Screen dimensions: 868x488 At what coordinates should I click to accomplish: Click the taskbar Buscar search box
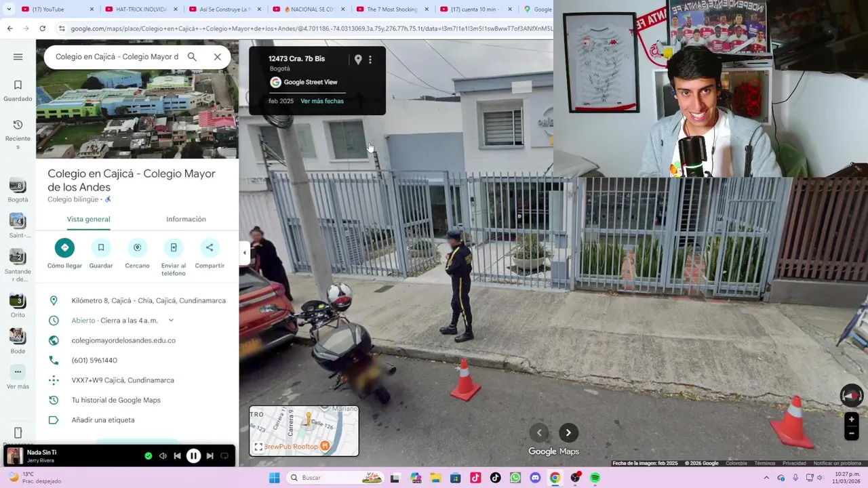(336, 478)
